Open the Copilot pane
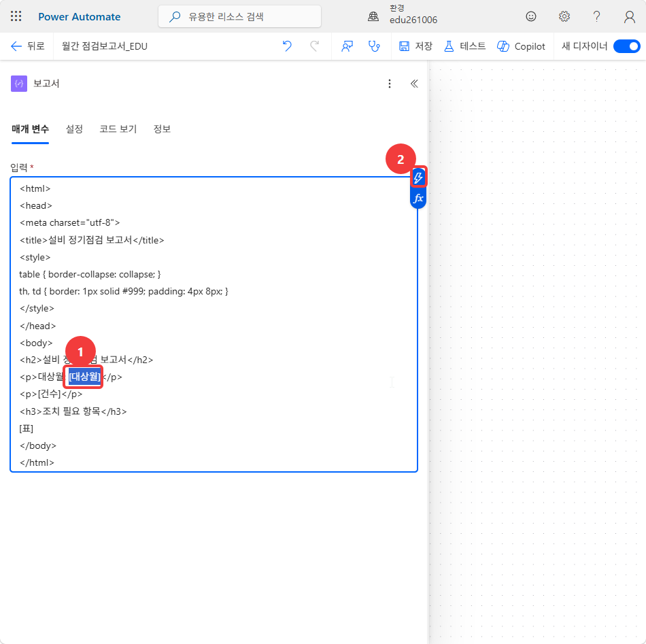646x644 pixels. pos(521,46)
